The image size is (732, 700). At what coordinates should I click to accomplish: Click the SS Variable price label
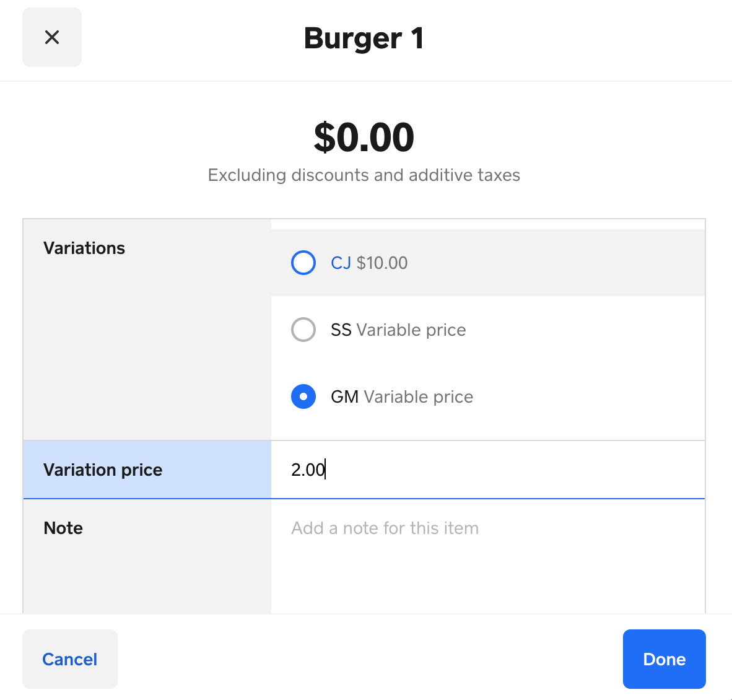coord(398,330)
